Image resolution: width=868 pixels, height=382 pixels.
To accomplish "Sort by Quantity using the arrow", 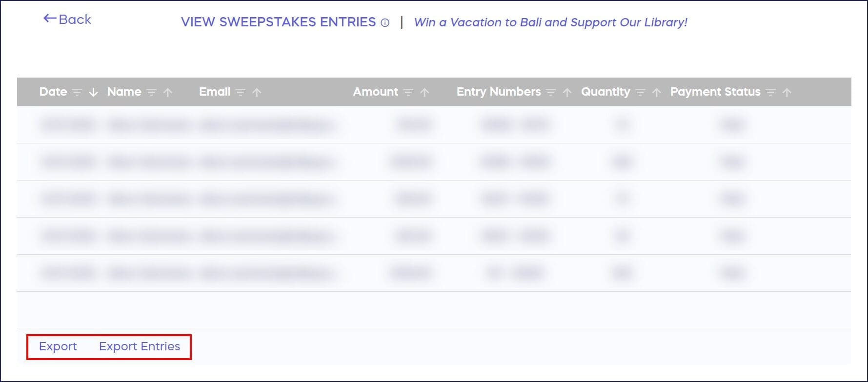I will [657, 92].
